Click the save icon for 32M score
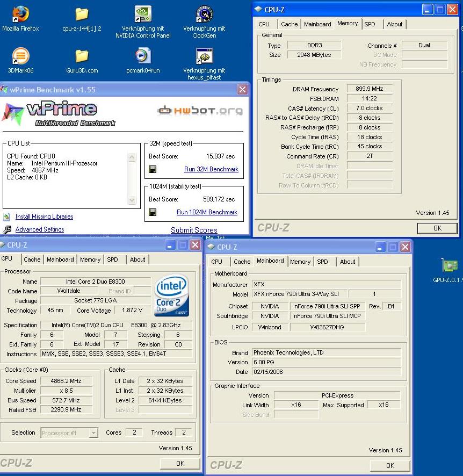463x476 pixels. tap(153, 169)
